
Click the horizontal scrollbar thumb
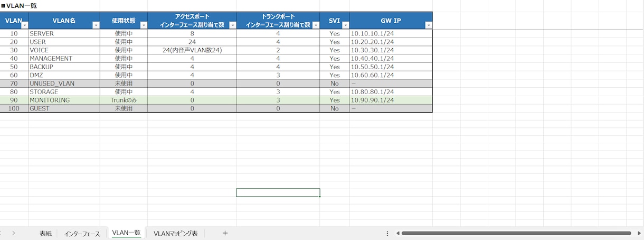click(516, 233)
